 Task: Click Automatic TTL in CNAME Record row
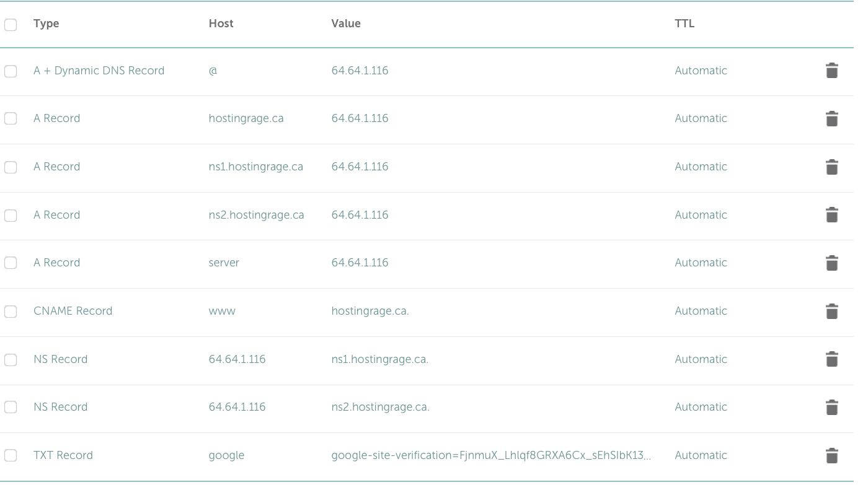701,311
